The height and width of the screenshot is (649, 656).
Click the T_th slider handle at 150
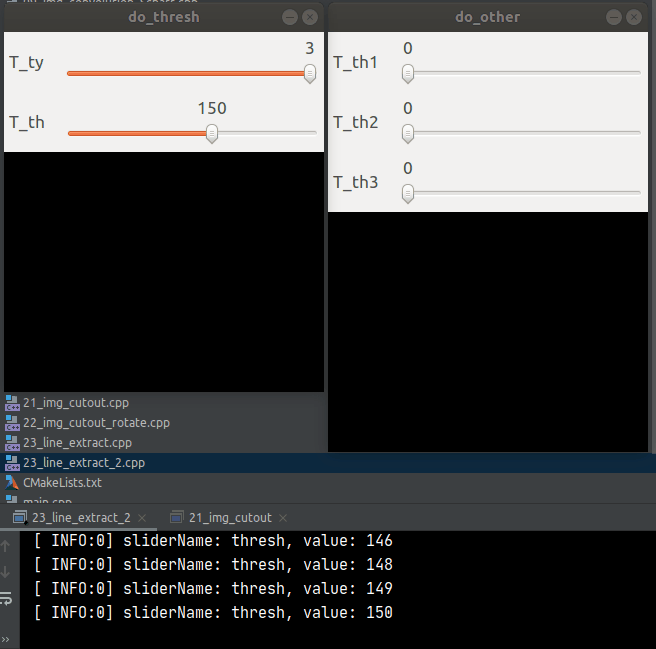point(212,134)
